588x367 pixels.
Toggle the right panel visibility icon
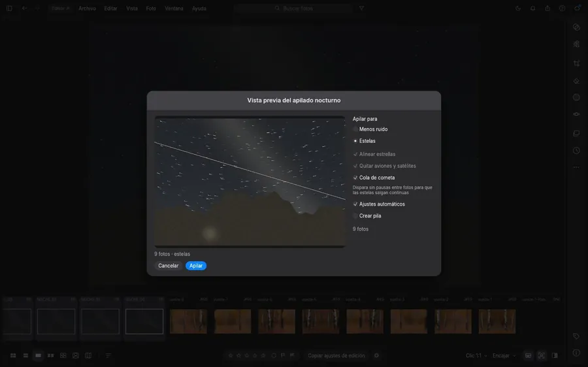555,355
